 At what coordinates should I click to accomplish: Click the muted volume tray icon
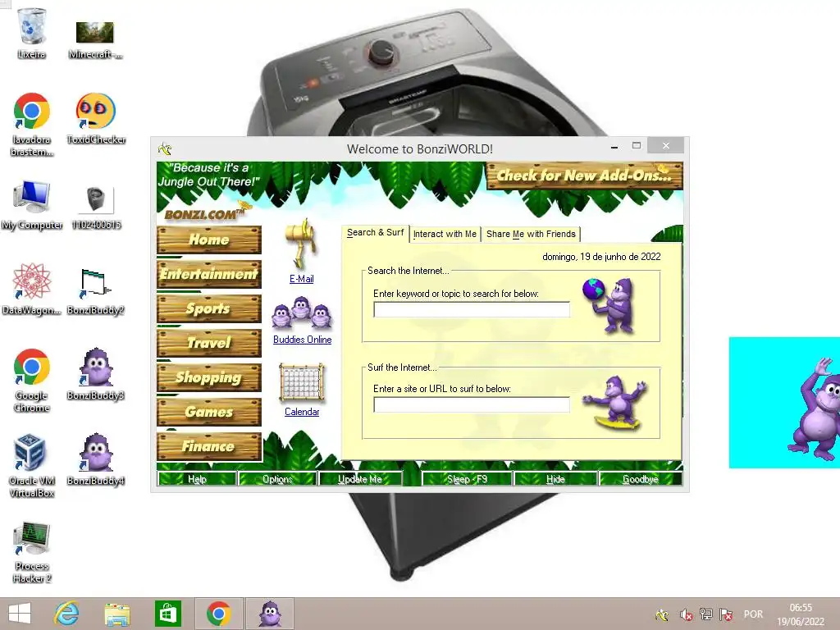tap(685, 614)
